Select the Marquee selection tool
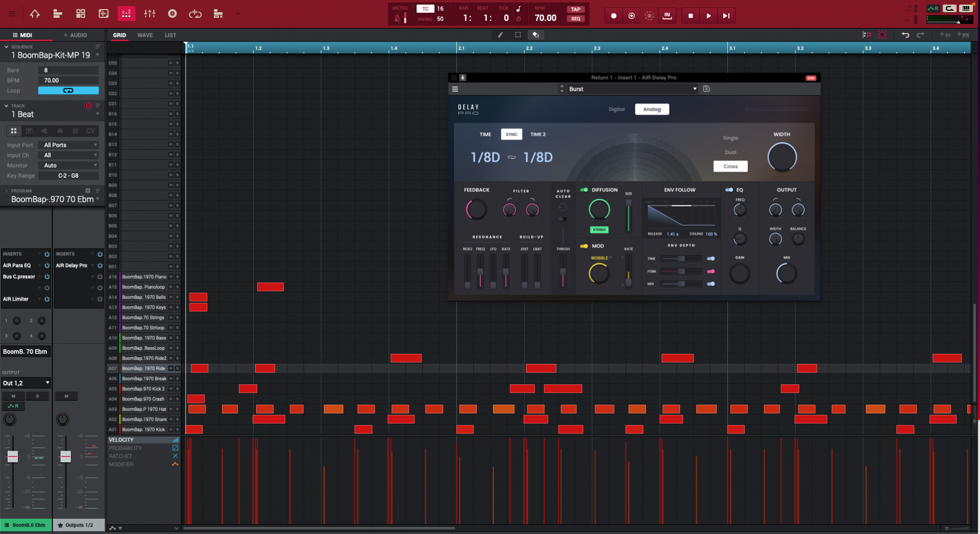The height and width of the screenshot is (534, 980). (518, 35)
